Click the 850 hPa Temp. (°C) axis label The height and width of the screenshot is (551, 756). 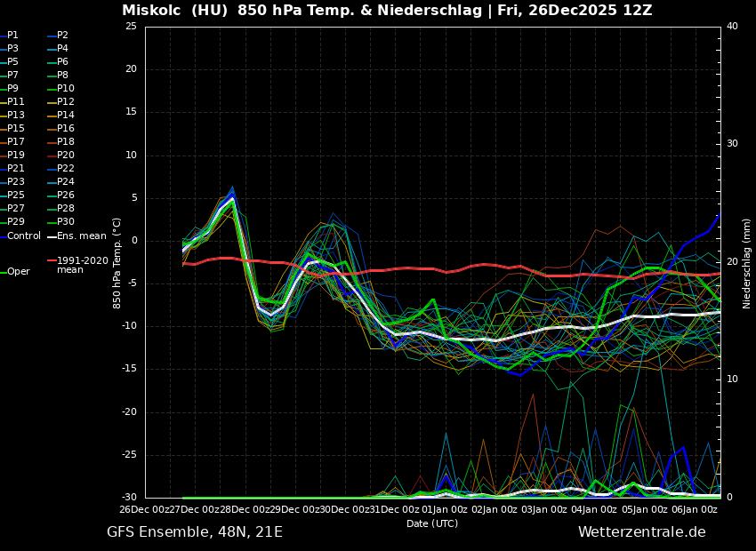click(x=117, y=263)
